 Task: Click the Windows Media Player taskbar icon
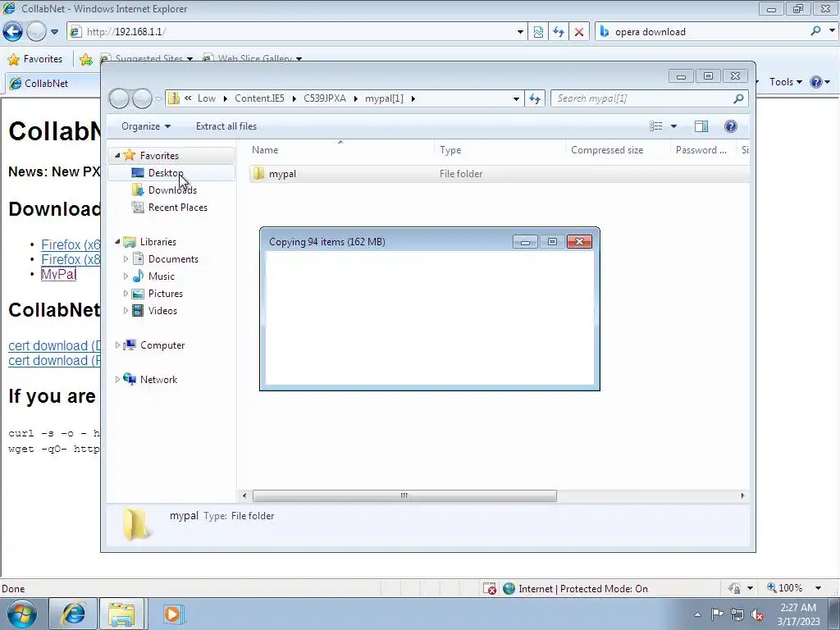(172, 614)
